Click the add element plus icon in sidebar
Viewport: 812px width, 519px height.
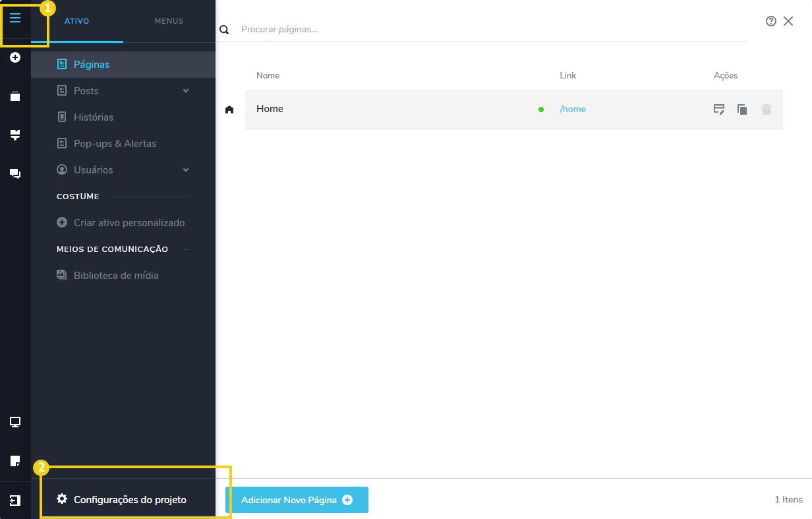tap(15, 57)
